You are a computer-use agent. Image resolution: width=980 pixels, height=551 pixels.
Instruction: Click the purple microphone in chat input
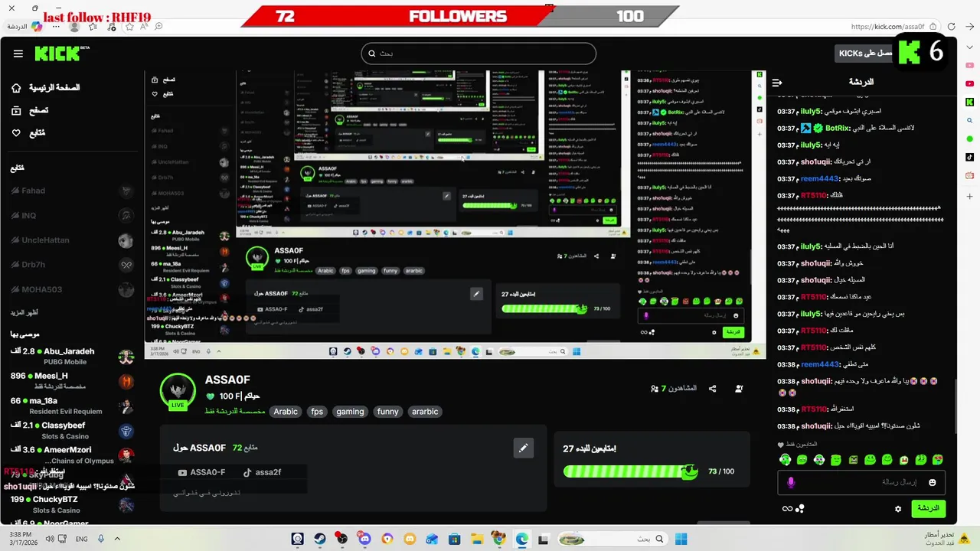click(791, 482)
